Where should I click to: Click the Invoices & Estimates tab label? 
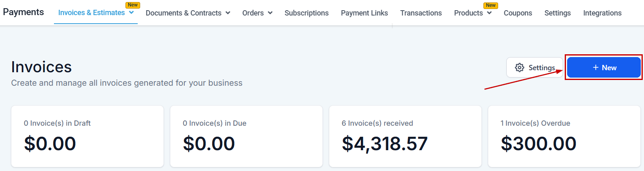(92, 13)
